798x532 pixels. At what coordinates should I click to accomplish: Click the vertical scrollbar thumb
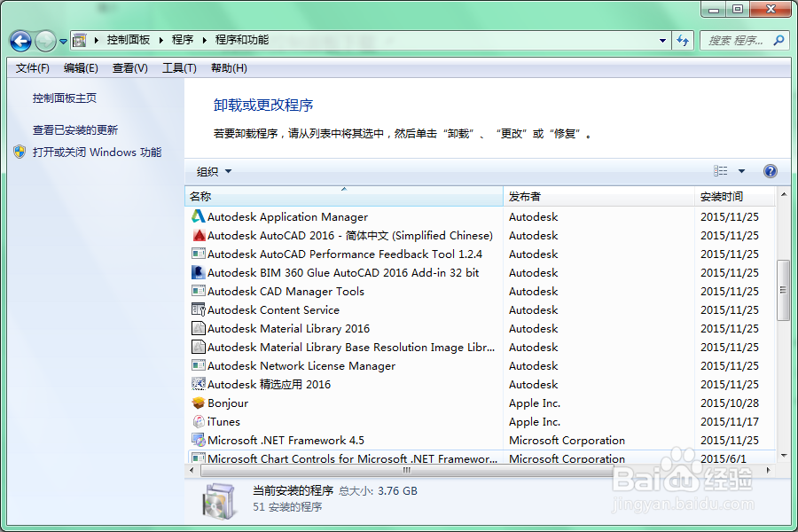point(783,290)
